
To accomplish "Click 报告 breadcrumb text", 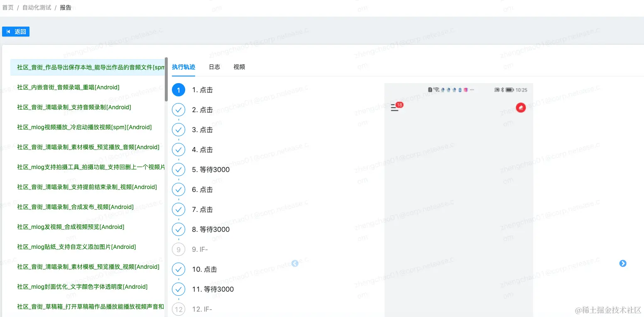I will coord(66,7).
